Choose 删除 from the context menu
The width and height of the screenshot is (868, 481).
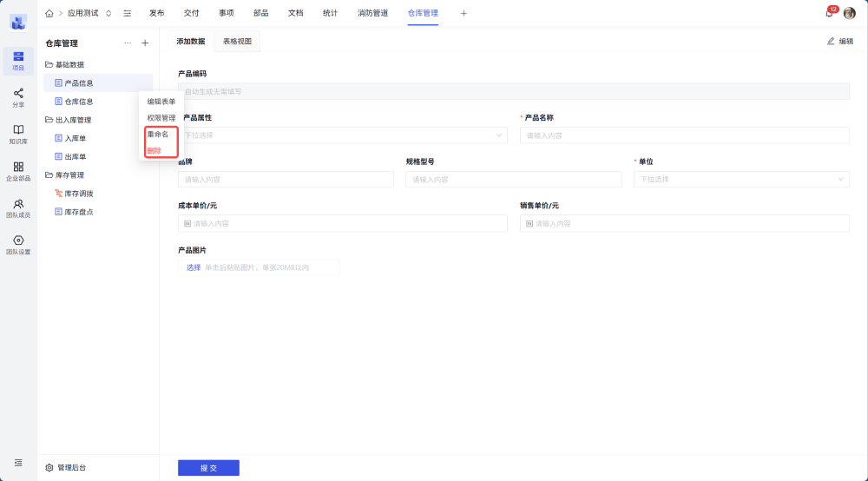(x=155, y=150)
